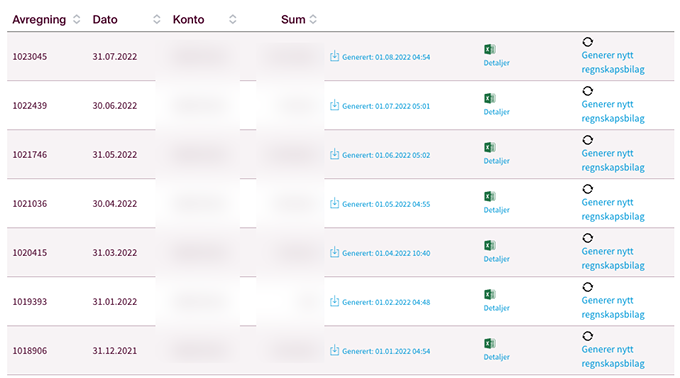Sort by Dato using its sort arrows
The image size is (680, 378).
point(157,20)
